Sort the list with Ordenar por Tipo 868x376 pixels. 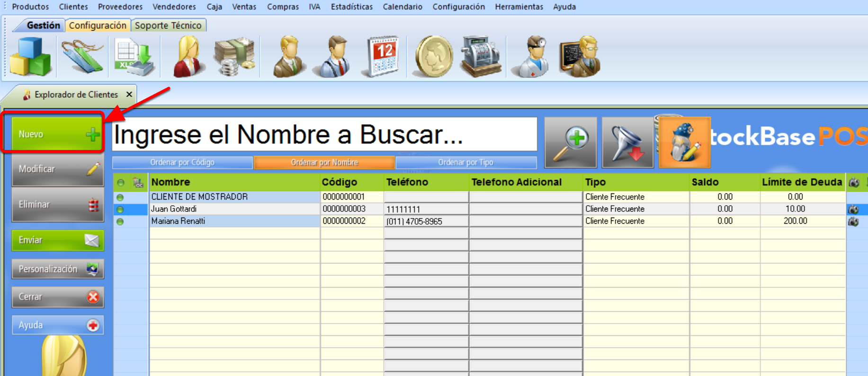click(x=466, y=163)
